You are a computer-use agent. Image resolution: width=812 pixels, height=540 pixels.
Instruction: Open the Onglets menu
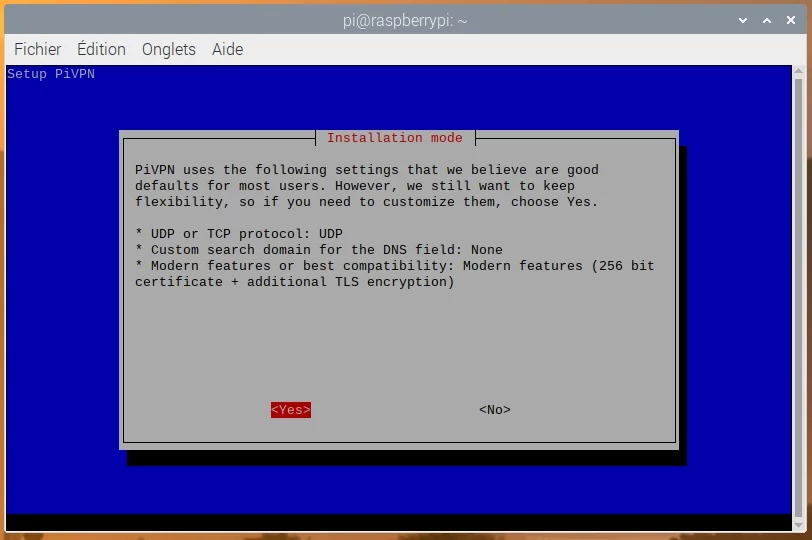pos(169,49)
